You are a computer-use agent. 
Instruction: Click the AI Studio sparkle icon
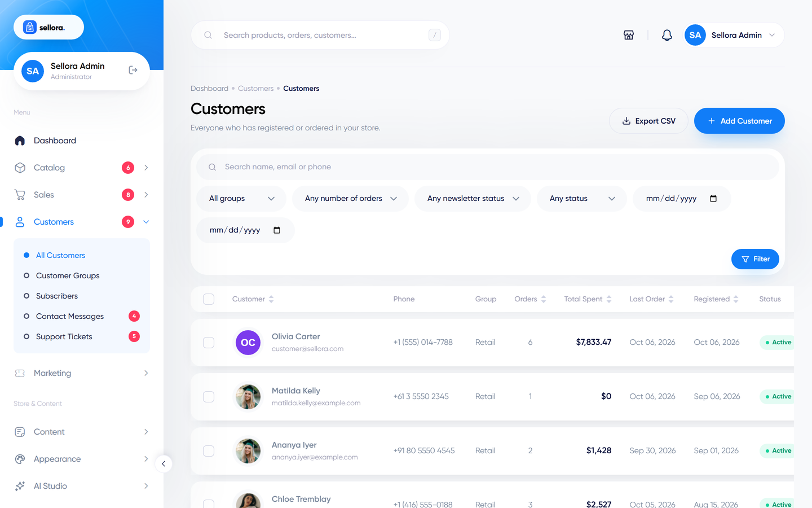pos(20,486)
